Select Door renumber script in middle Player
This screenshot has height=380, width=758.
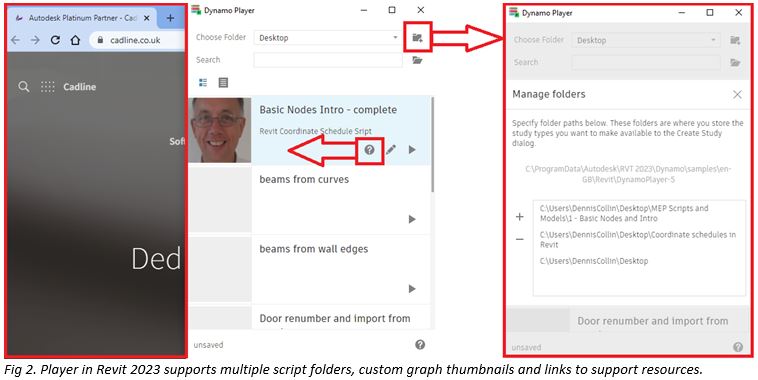click(309, 318)
